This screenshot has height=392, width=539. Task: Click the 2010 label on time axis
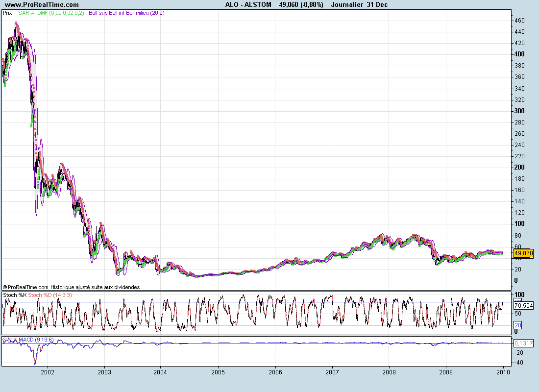tap(503, 372)
